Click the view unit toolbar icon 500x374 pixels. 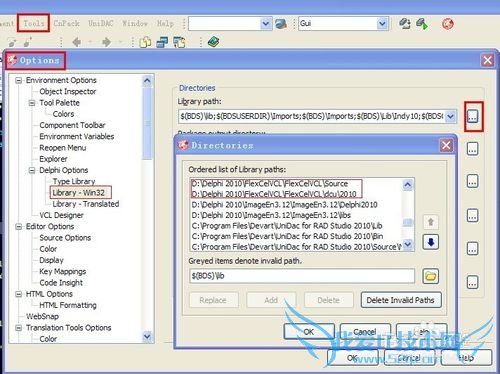[145, 42]
